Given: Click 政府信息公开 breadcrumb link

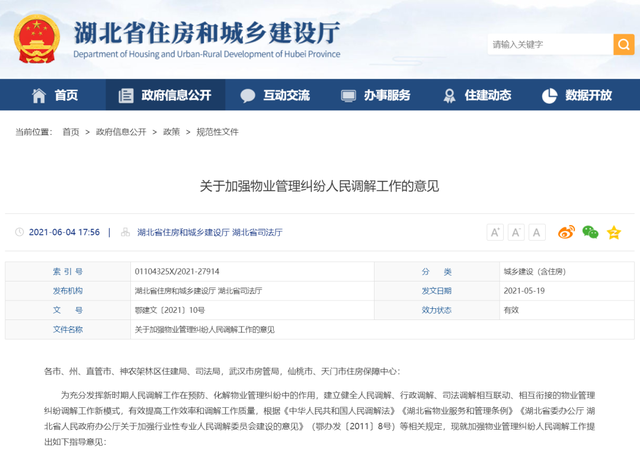Looking at the screenshot, I should click(x=121, y=132).
